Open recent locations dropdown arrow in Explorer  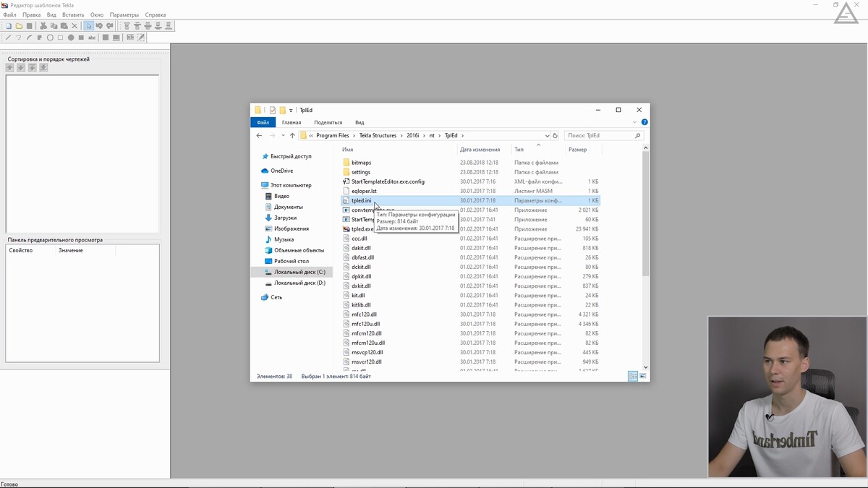tap(283, 135)
